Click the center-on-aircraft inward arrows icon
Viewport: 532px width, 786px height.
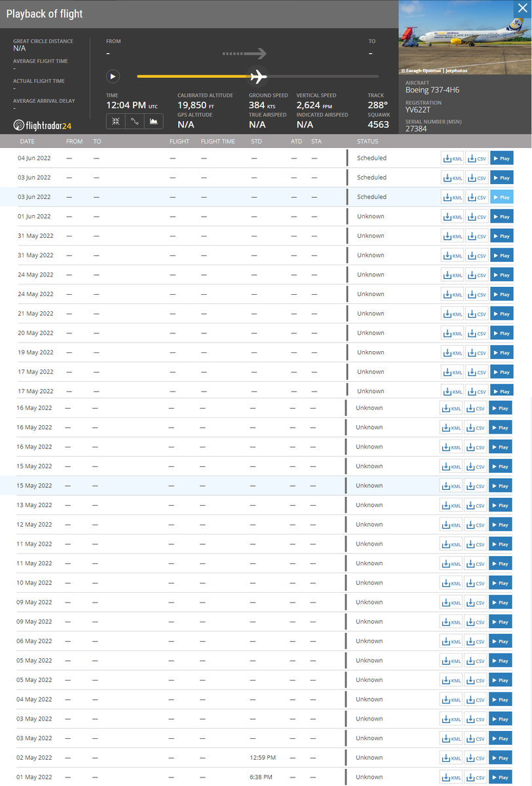tap(115, 121)
